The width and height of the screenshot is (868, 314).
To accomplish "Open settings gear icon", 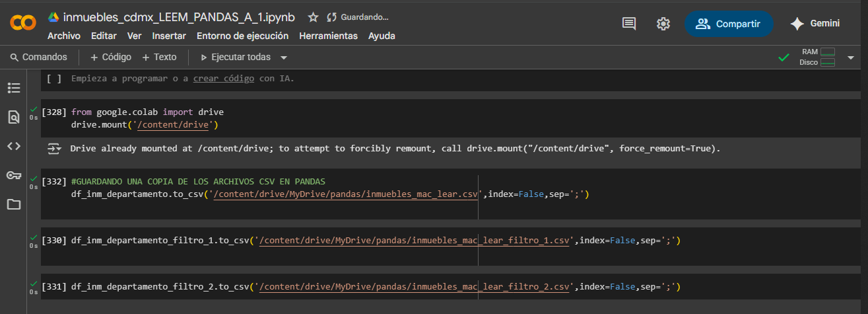I will [663, 24].
